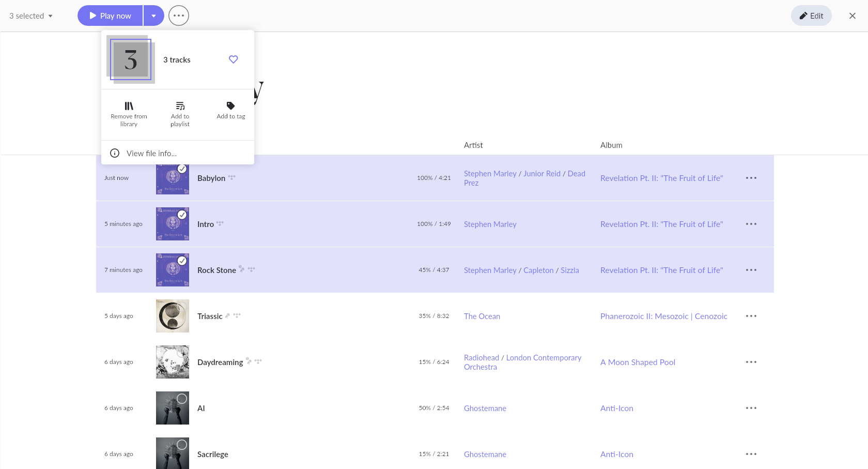Select the AI track using its circle checkbox
Screen dimensions: 868x469
click(x=182, y=399)
